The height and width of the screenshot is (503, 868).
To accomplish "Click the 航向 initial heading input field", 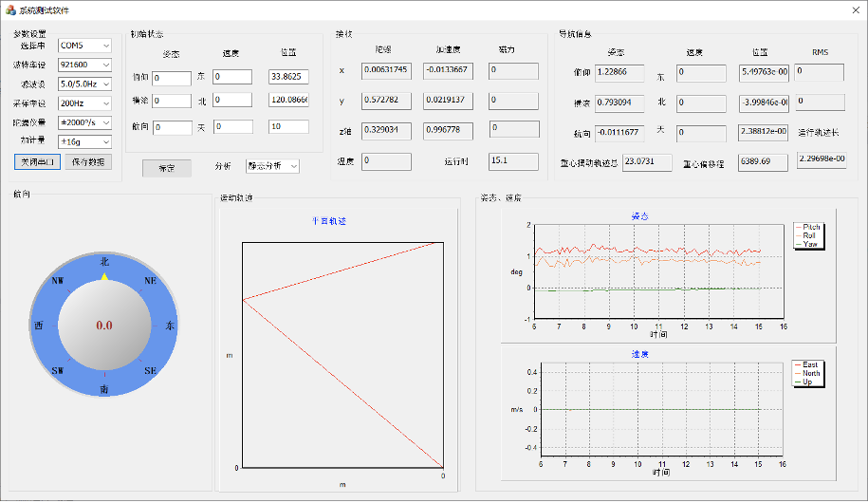I will 172,127.
